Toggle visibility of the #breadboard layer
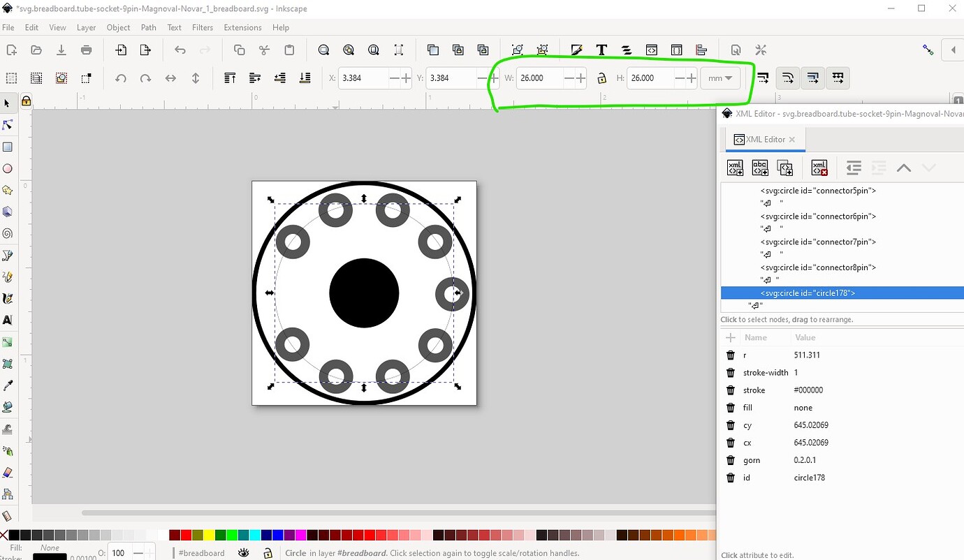This screenshot has width=964, height=560. [243, 553]
